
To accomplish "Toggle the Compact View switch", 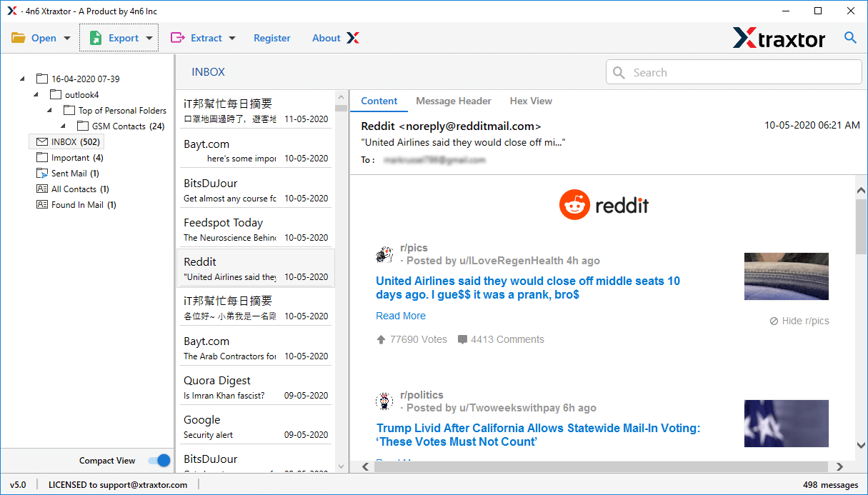I will tap(159, 461).
